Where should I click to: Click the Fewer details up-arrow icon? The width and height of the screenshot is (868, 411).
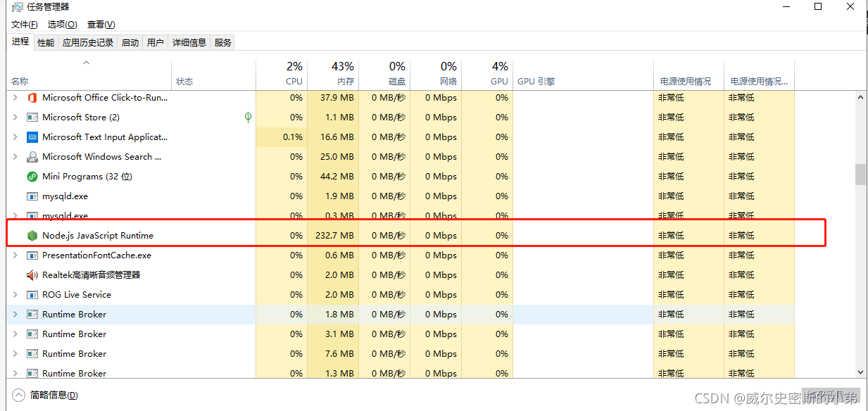[x=18, y=395]
